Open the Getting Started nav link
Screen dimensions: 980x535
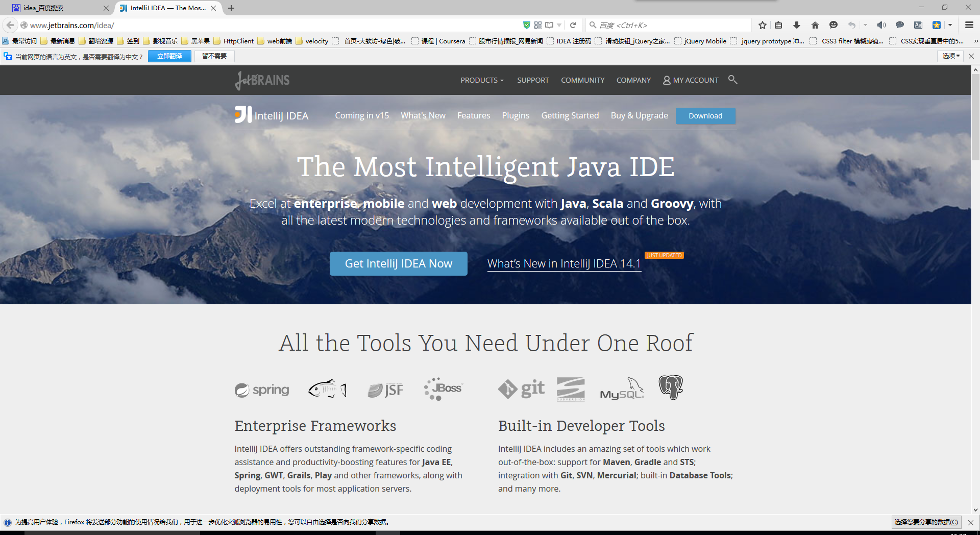point(570,115)
